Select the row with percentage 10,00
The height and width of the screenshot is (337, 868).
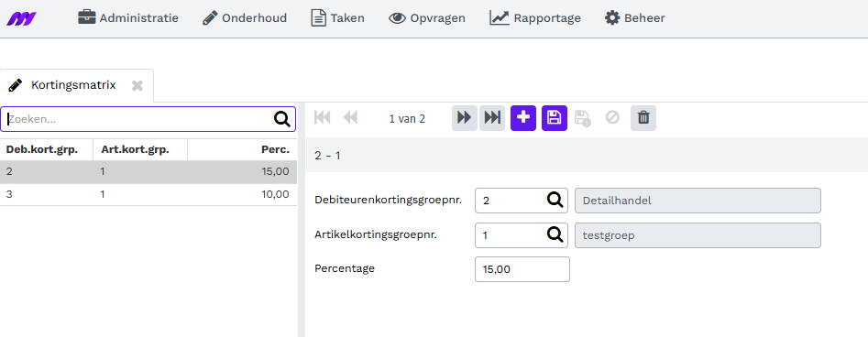coord(148,194)
